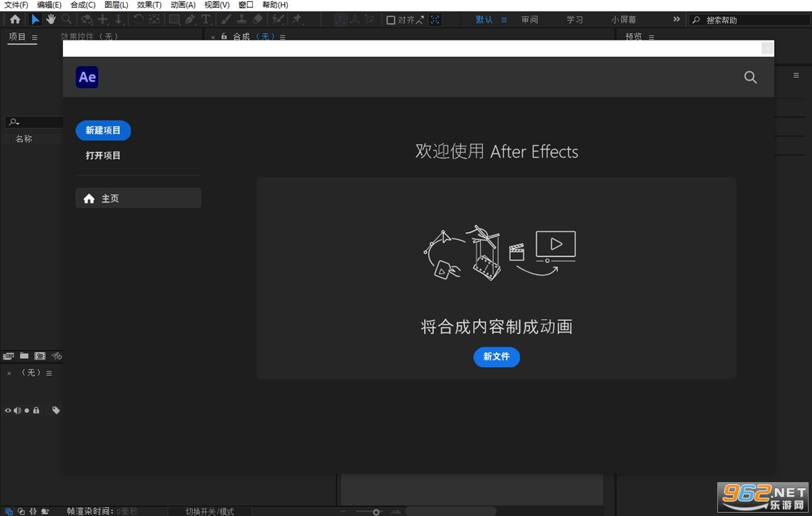
Task: Select the Puppet Pin tool
Action: [x=297, y=20]
